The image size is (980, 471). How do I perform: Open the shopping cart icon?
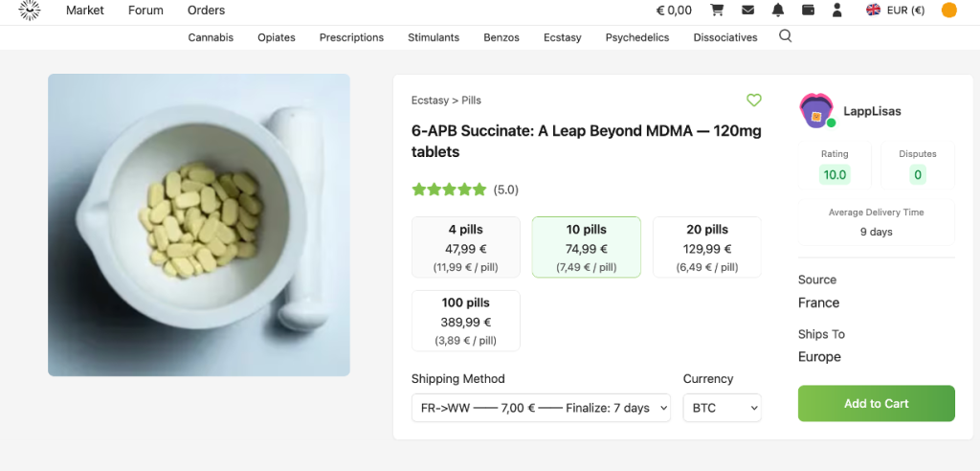click(717, 11)
